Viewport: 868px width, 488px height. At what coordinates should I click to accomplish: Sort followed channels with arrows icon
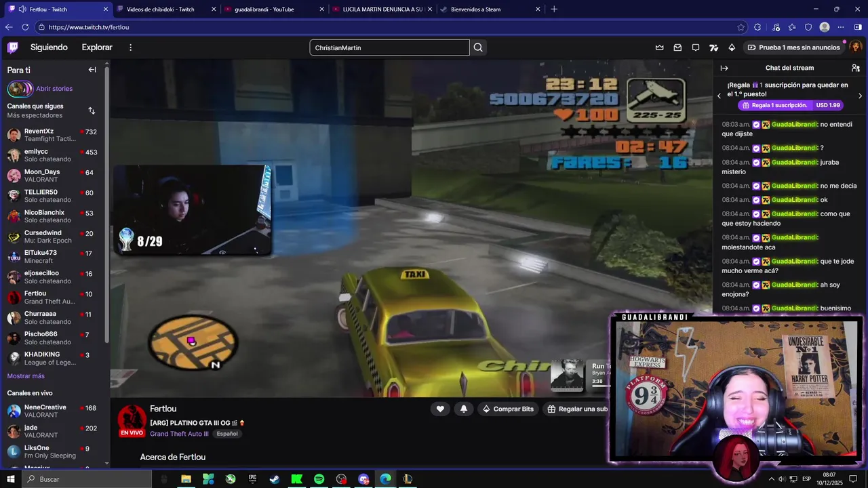pos(92,110)
